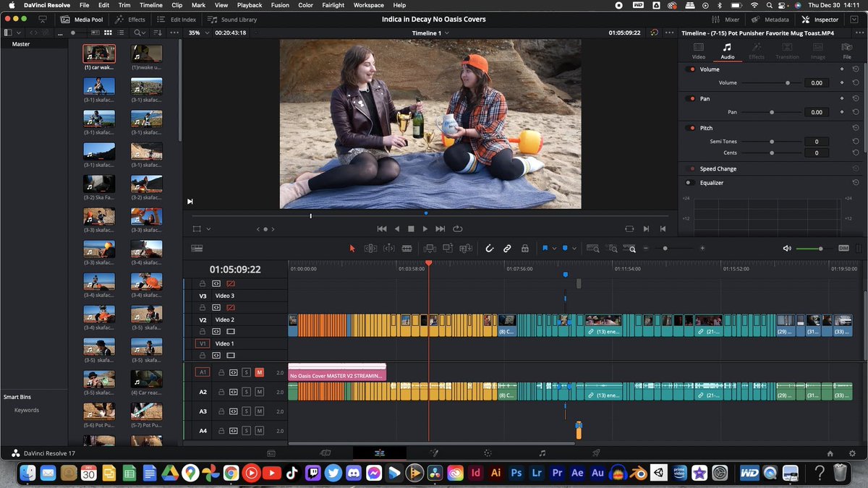Stop playback with the stop button
Image resolution: width=868 pixels, height=488 pixels.
tap(411, 228)
